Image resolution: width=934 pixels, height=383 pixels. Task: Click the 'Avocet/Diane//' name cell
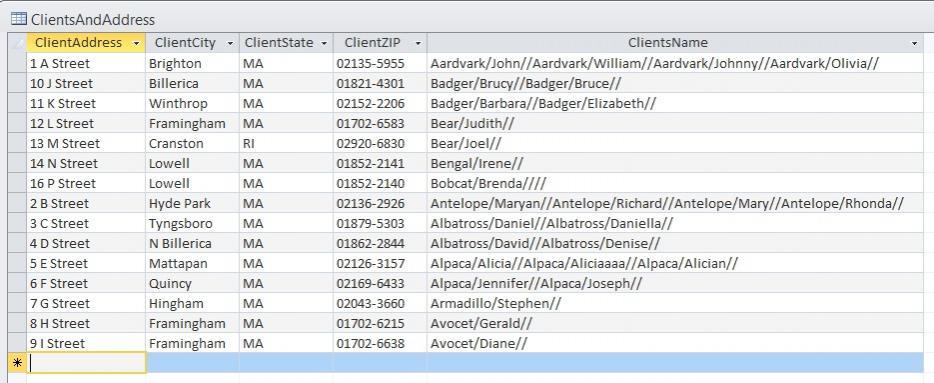[675, 344]
